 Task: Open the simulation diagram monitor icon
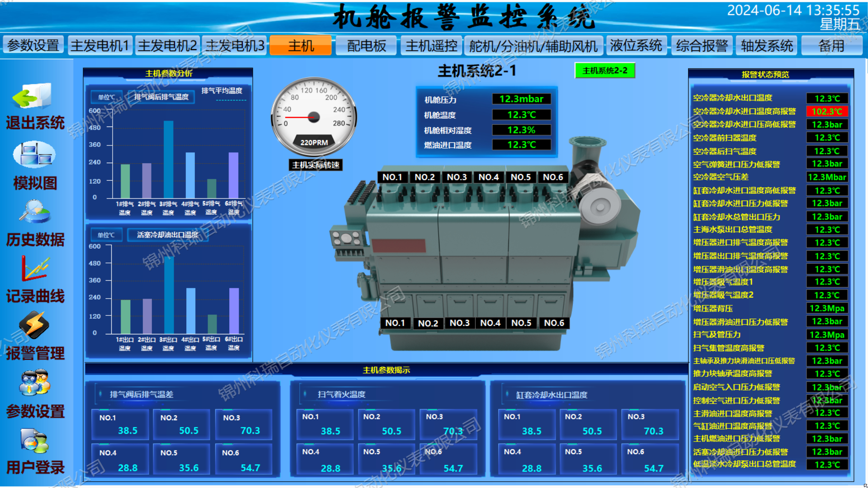(34, 155)
